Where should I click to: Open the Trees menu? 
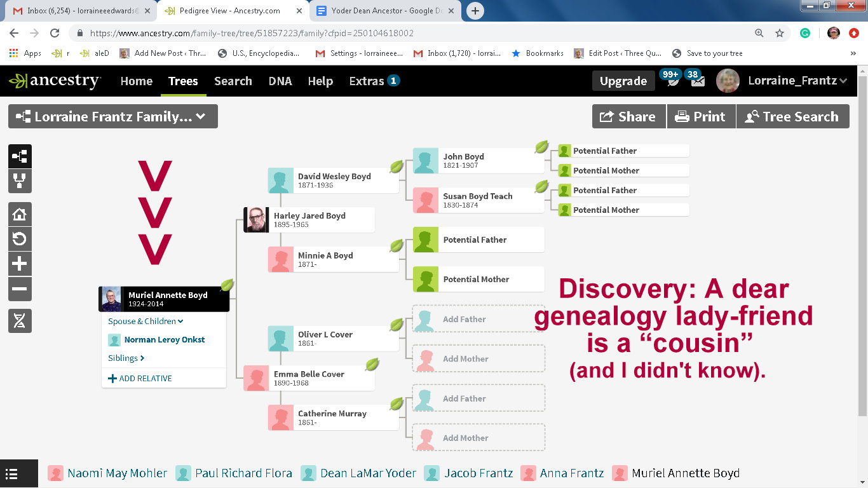click(x=183, y=81)
